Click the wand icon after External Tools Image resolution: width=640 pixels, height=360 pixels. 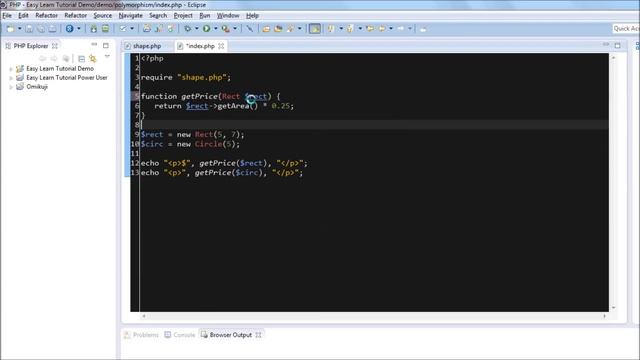pos(249,29)
